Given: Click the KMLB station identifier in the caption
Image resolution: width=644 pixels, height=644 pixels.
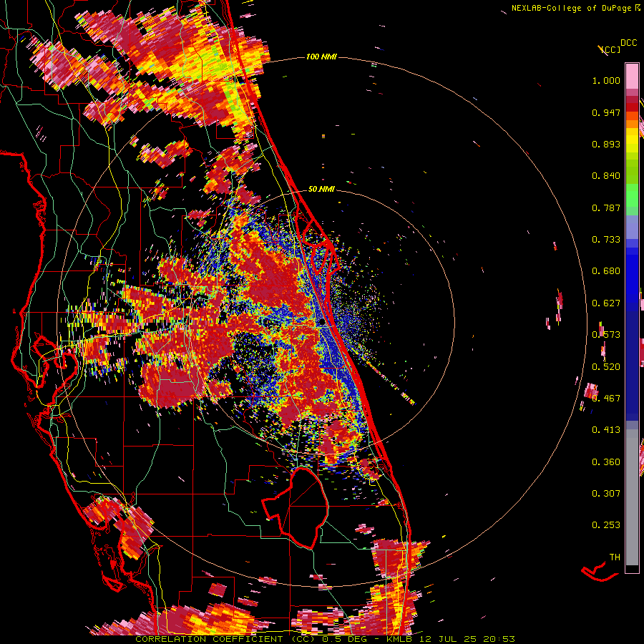Looking at the screenshot, I should (x=399, y=639).
